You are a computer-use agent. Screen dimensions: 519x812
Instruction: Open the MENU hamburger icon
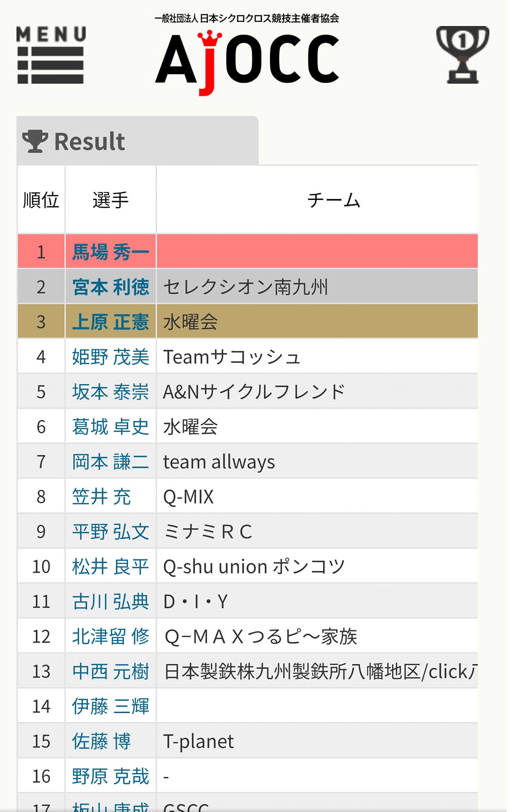point(51,55)
